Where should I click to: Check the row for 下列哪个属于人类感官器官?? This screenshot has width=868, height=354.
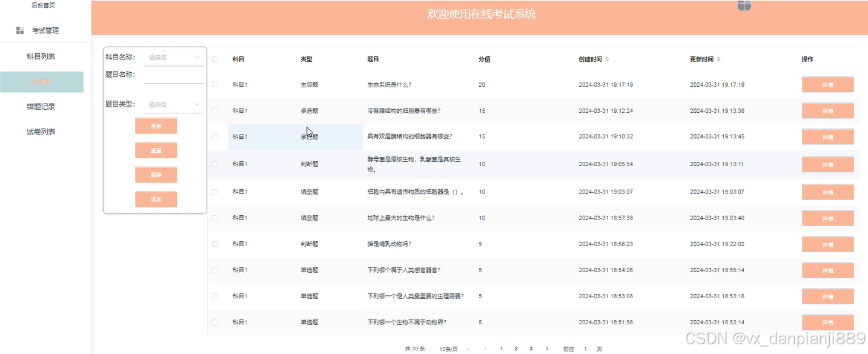pyautogui.click(x=215, y=270)
